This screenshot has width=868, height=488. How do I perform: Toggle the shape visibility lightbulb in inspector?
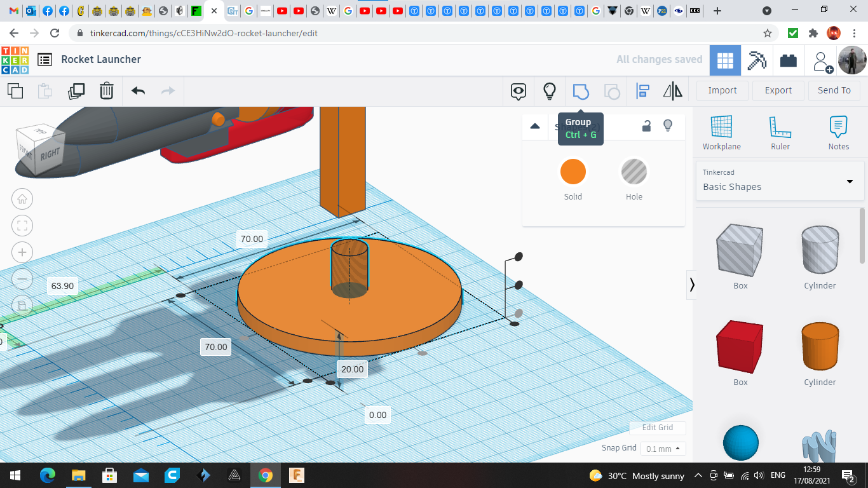pyautogui.click(x=668, y=126)
